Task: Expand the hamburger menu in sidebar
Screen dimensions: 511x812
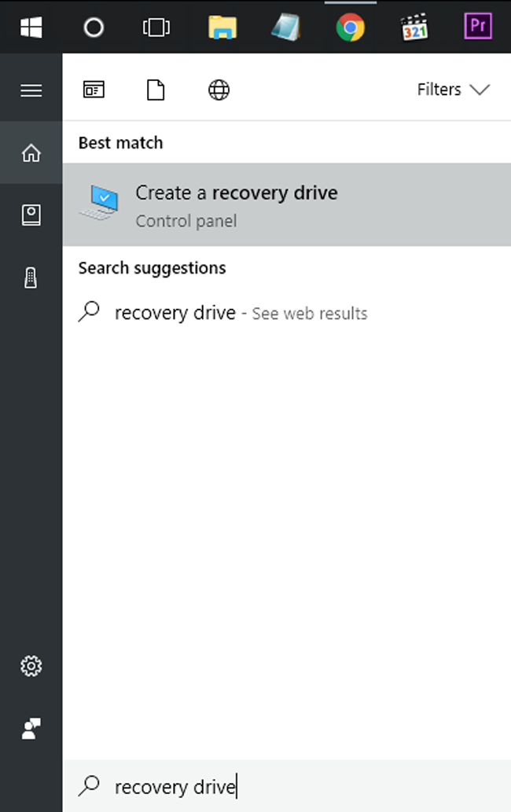Action: coord(31,90)
